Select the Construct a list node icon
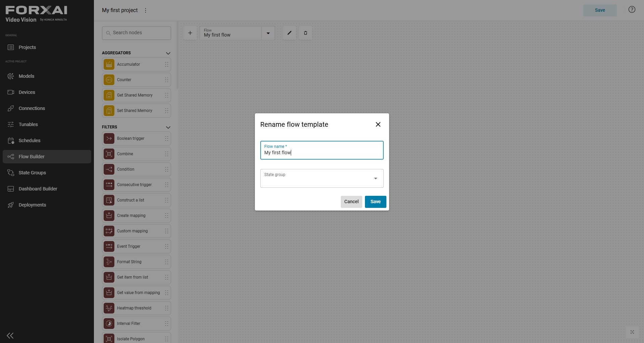Screen dimensions: 644x343 [x=109, y=200]
